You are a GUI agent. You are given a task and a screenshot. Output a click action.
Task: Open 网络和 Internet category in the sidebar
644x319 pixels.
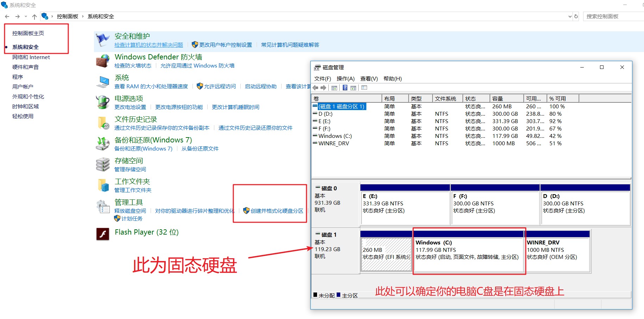(x=31, y=57)
